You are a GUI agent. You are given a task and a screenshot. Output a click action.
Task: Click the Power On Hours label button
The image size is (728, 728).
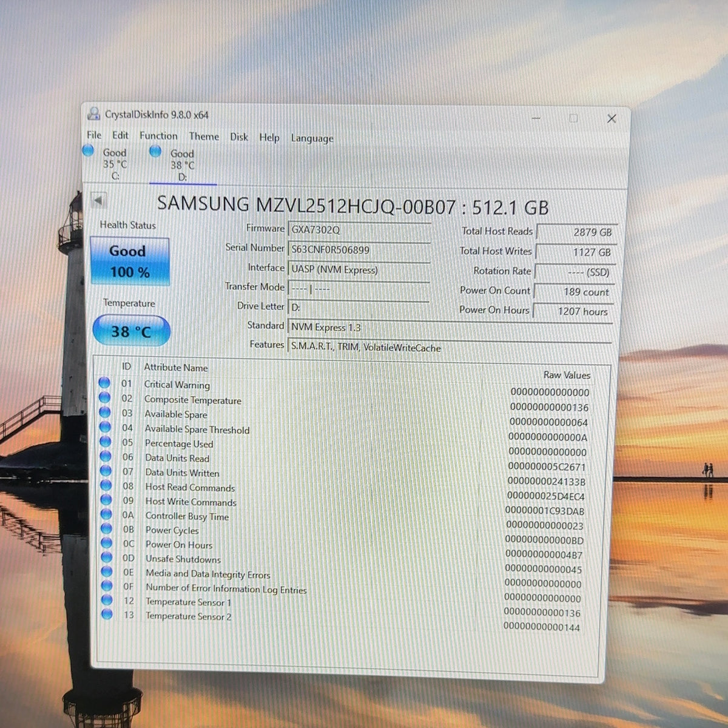coord(494,309)
